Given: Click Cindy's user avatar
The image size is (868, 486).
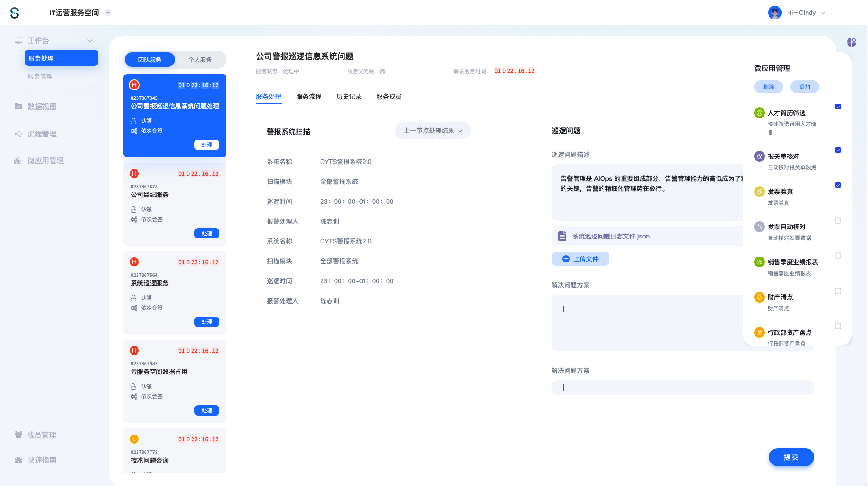Looking at the screenshot, I should click(774, 13).
